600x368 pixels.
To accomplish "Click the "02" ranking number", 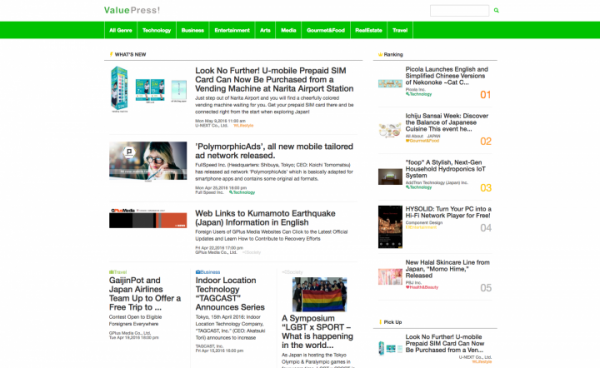I will 486,141.
